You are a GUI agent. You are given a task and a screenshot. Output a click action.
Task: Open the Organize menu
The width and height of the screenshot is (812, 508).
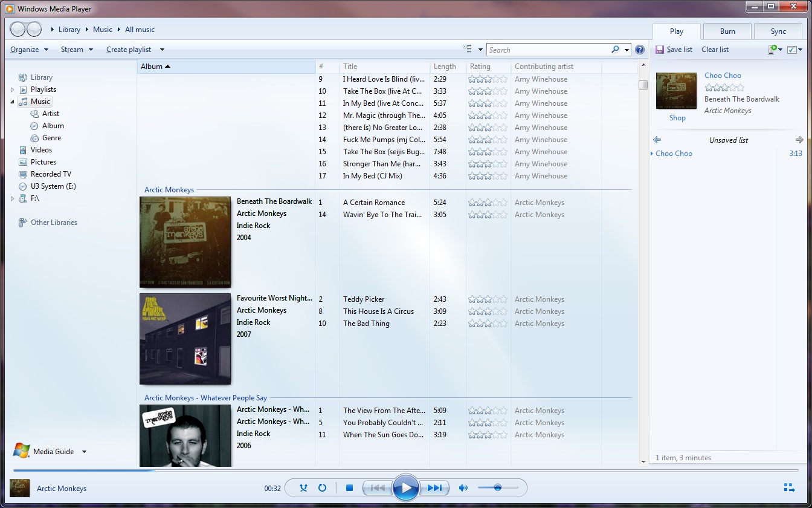tap(29, 50)
